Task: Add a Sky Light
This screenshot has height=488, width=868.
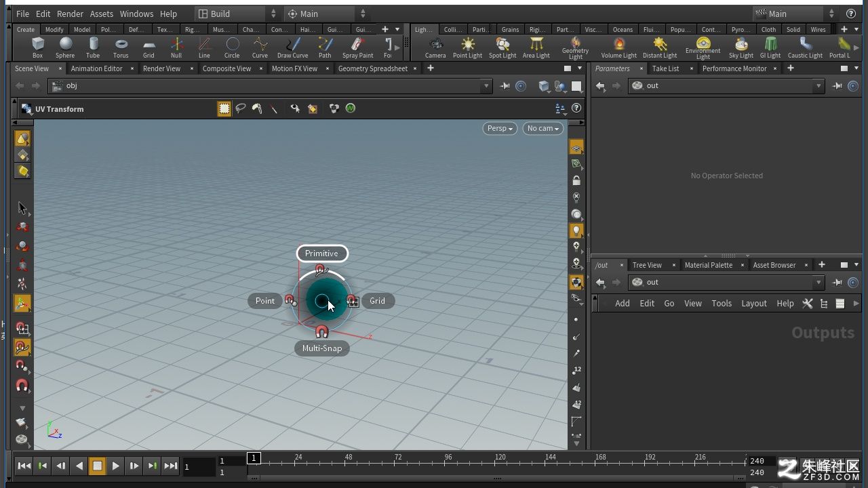Action: (x=741, y=47)
